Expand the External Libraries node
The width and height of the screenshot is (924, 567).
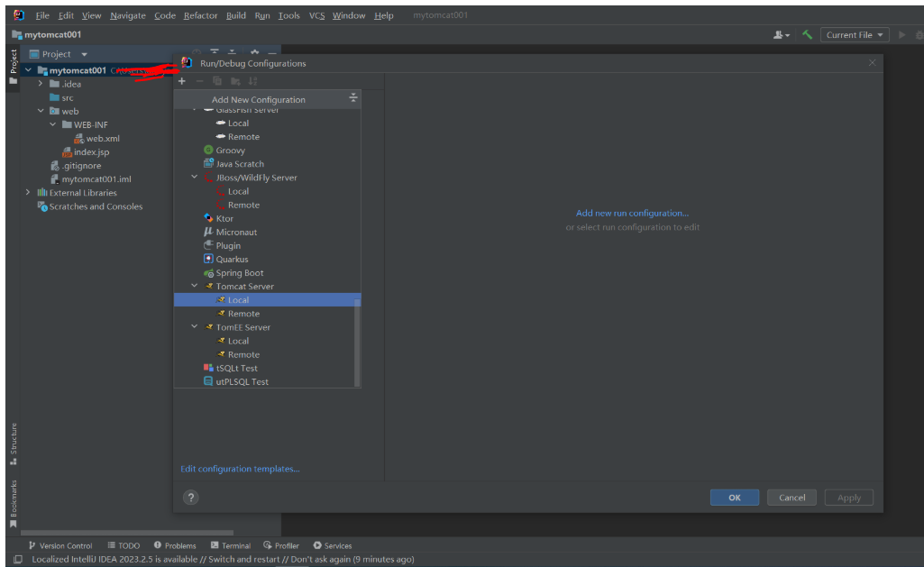tap(28, 192)
